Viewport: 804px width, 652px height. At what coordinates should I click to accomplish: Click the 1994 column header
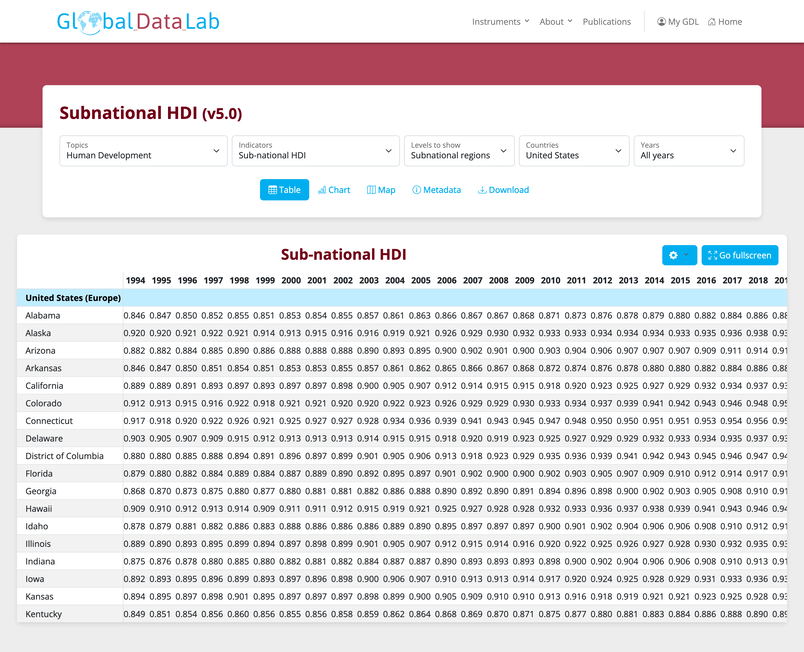[135, 280]
